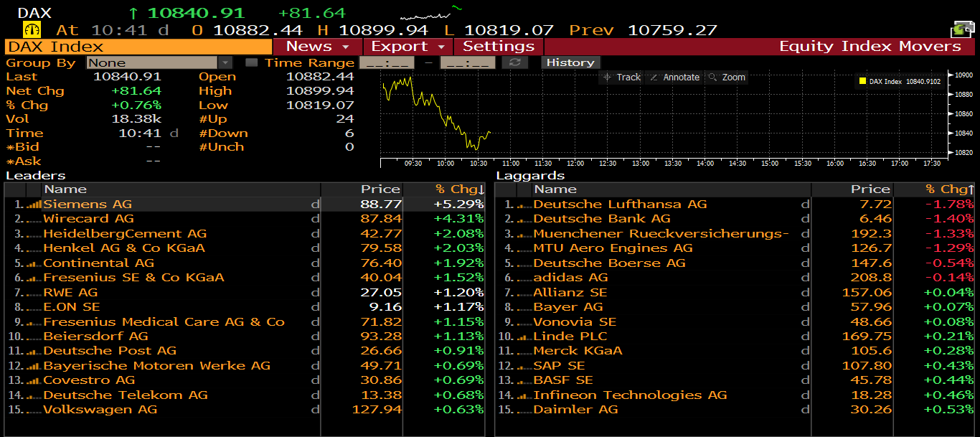
Task: Click the yellow DAX Index legend swatch
Action: (x=862, y=81)
